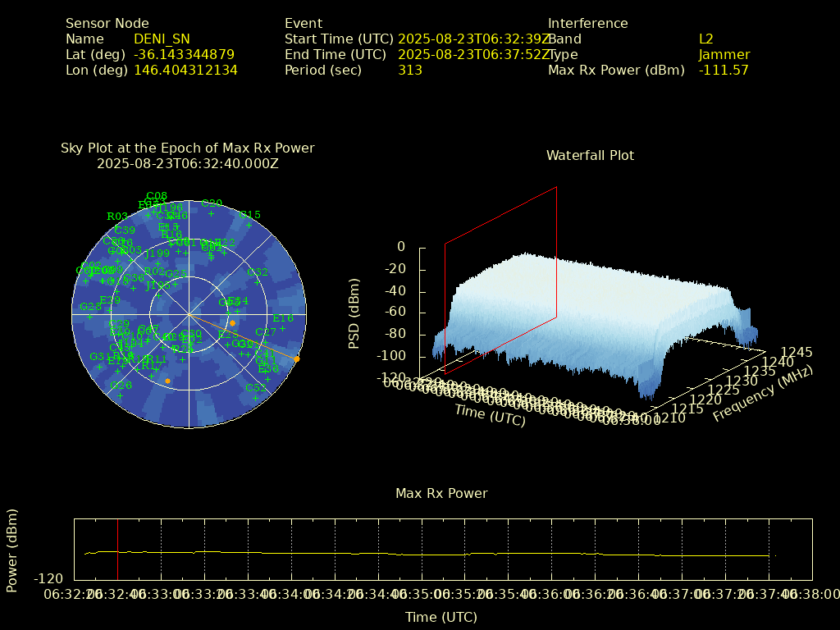Click the Waterfall Plot title

(x=590, y=155)
